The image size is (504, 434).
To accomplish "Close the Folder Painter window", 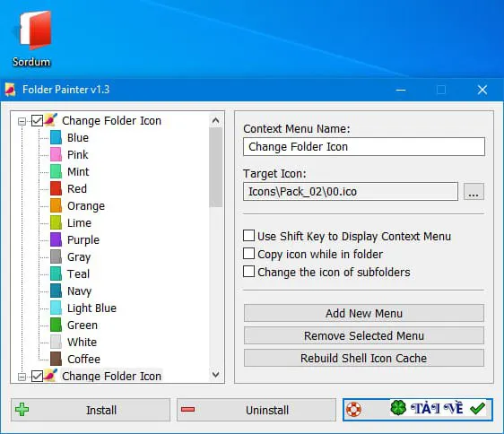I will [x=482, y=90].
